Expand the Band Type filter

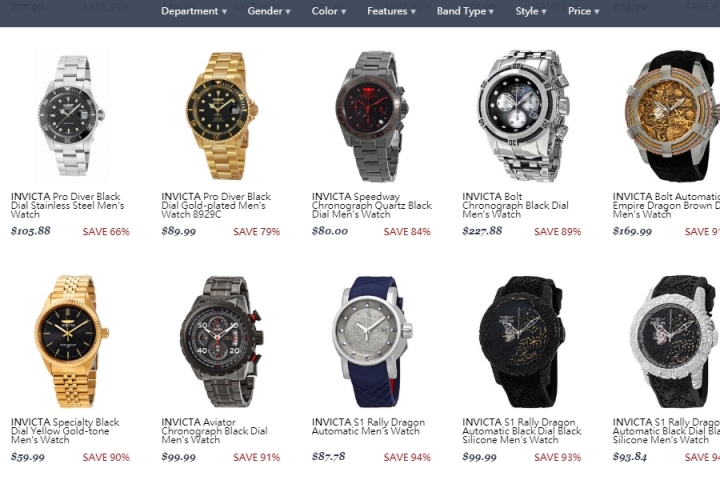point(465,11)
